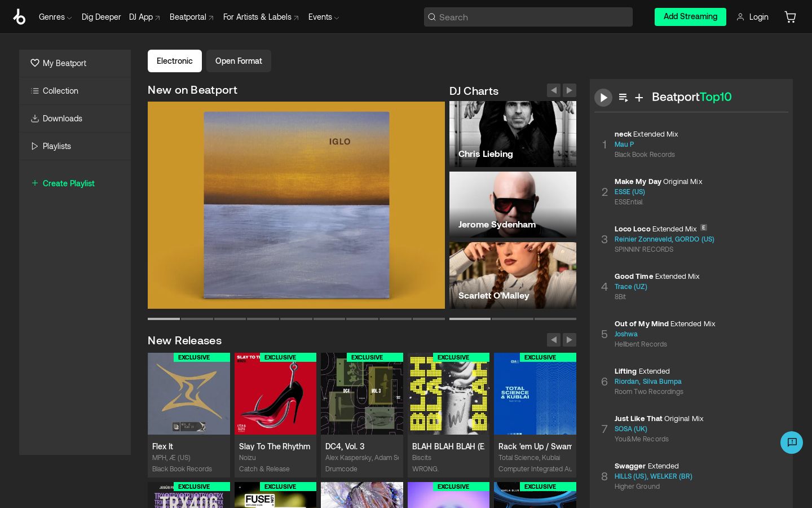Open artist ESSE (US) link
The width and height of the screenshot is (812, 508).
[x=630, y=192]
